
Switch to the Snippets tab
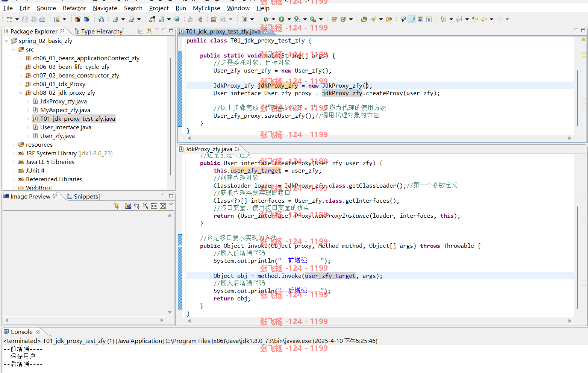tap(83, 196)
